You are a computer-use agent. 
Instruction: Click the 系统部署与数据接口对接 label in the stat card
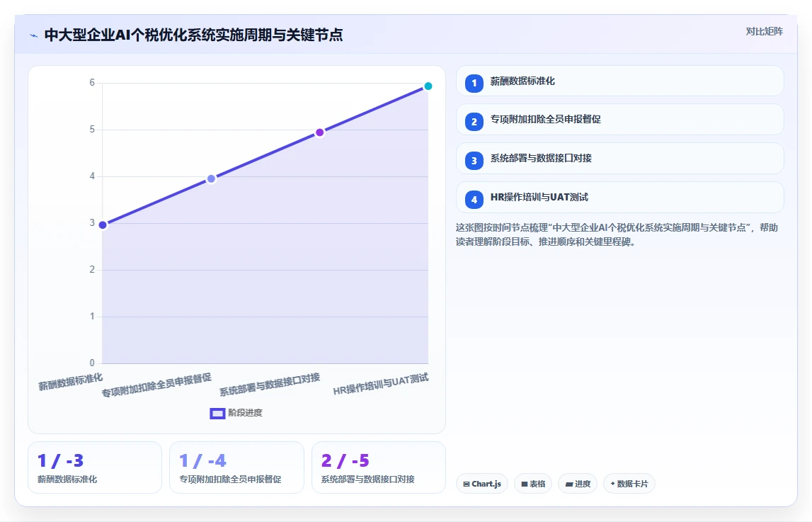367,480
